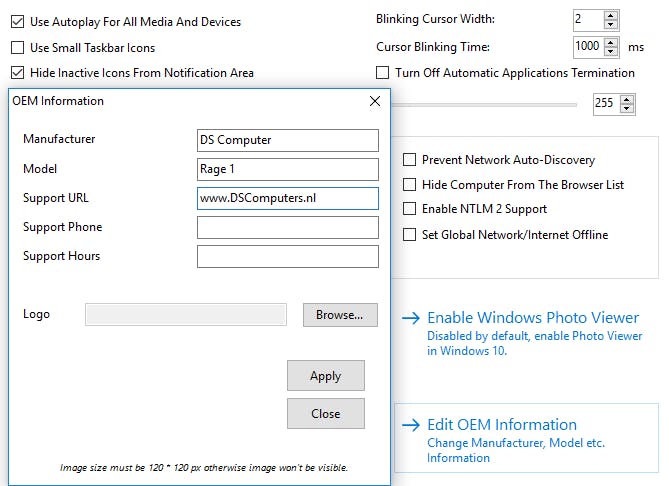Screen dimensions: 669x486
Task: Select the Manufacturer text field
Action: coord(288,140)
